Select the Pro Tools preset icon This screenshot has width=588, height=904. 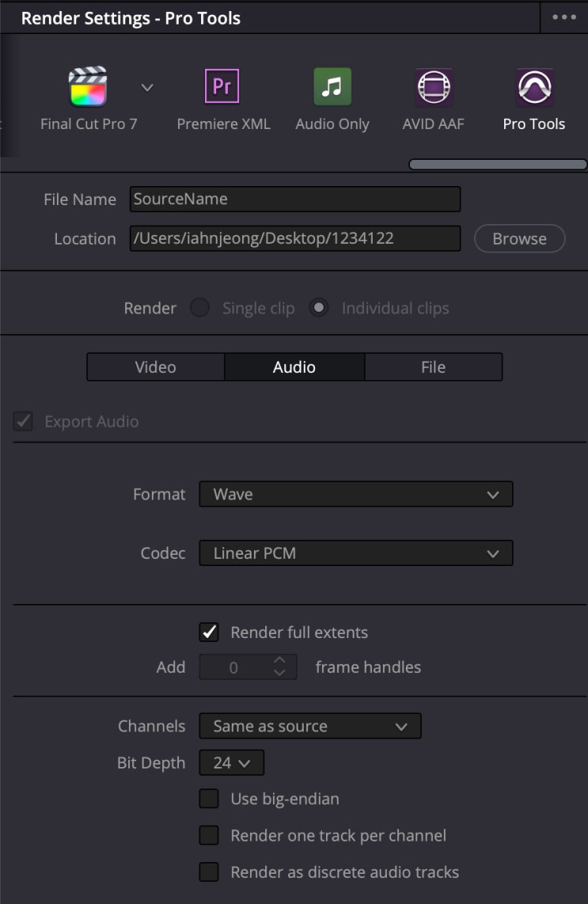coord(534,87)
